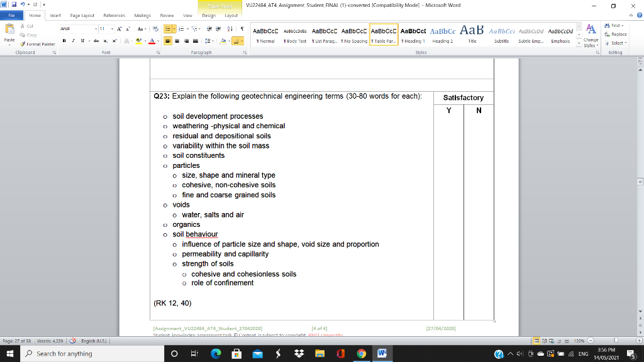Apply text highlight color
The width and height of the screenshot is (644, 362).
click(138, 40)
